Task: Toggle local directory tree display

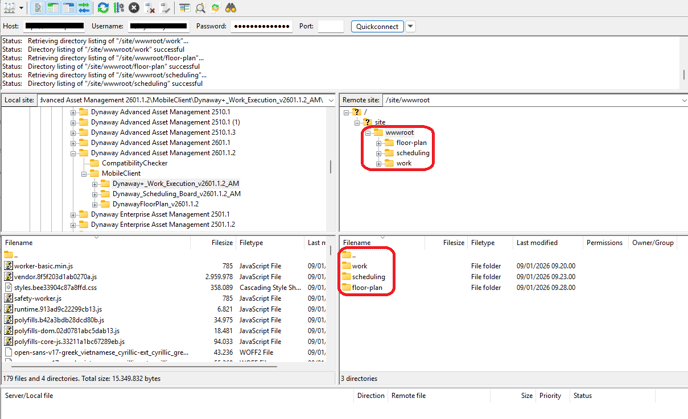Action: [53, 8]
